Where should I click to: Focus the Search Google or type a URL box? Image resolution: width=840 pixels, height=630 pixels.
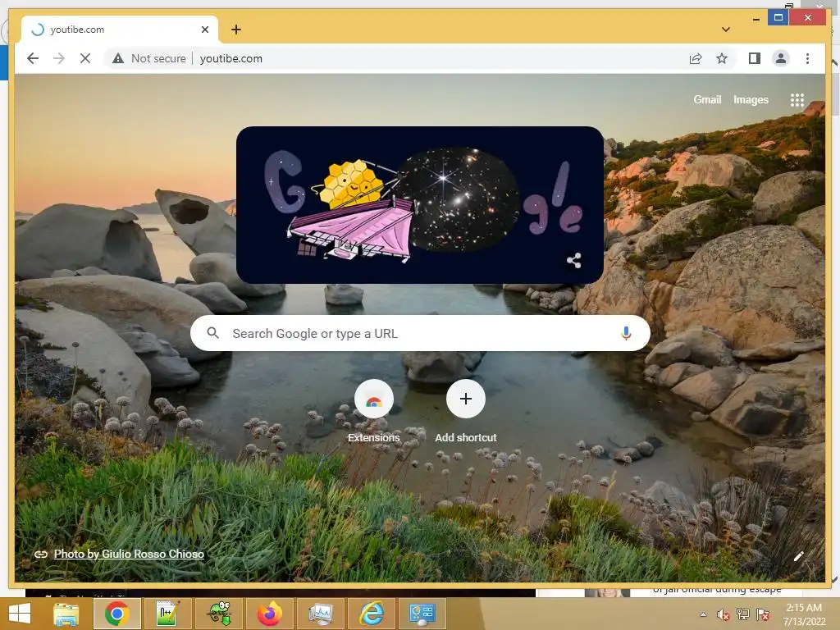point(420,333)
